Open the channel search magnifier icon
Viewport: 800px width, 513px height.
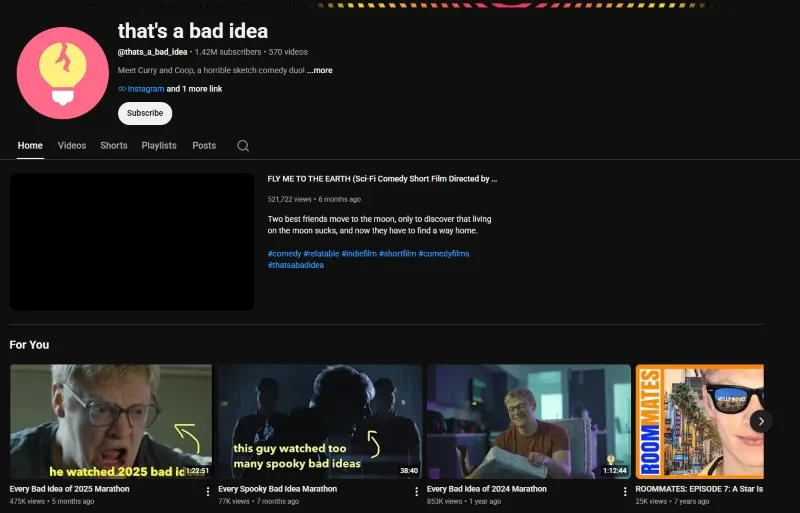pos(243,145)
